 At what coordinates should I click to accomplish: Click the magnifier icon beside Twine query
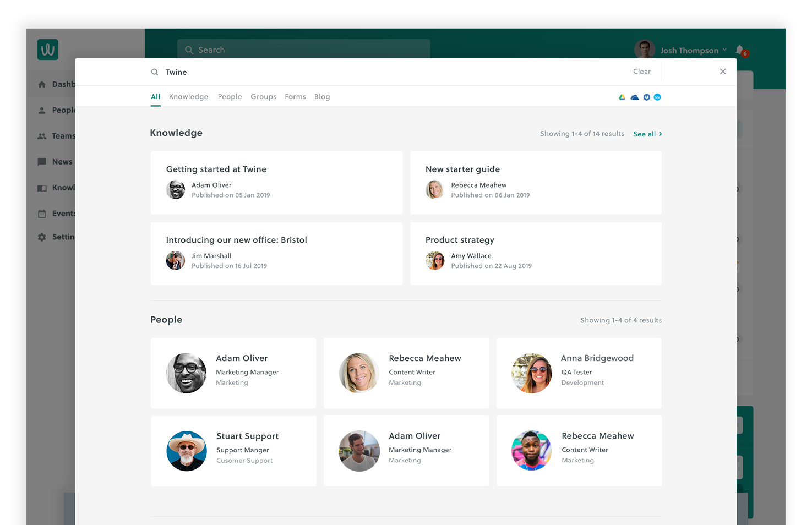(155, 72)
